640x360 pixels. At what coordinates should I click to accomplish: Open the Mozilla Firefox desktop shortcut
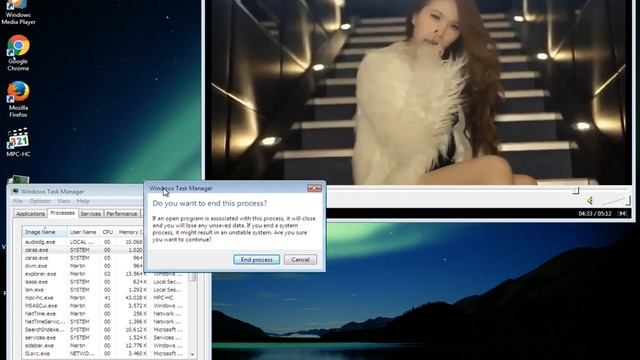point(18,100)
